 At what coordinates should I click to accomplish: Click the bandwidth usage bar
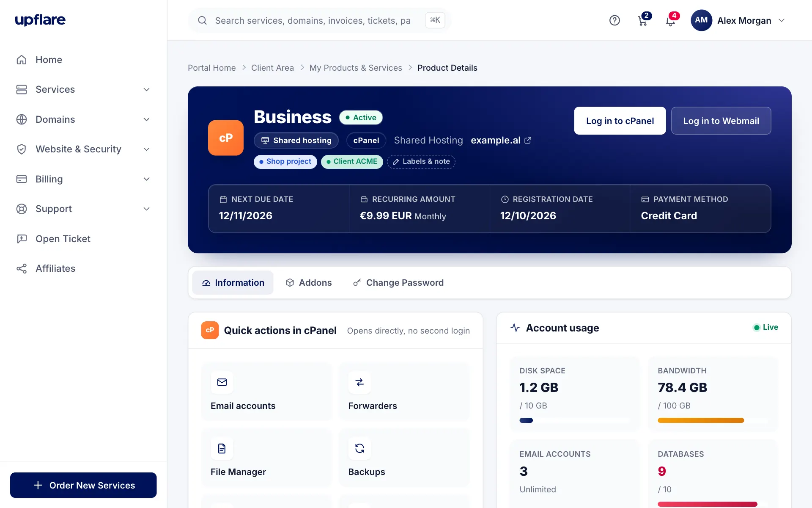[713, 420]
